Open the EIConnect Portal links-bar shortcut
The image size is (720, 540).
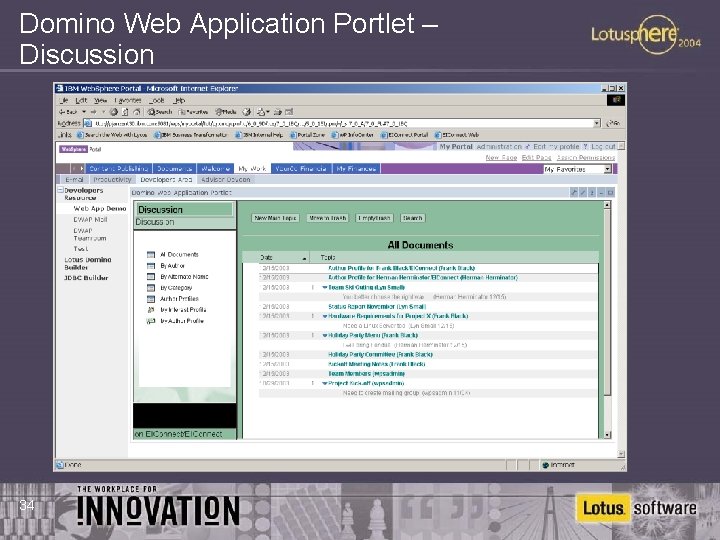pyautogui.click(x=405, y=135)
